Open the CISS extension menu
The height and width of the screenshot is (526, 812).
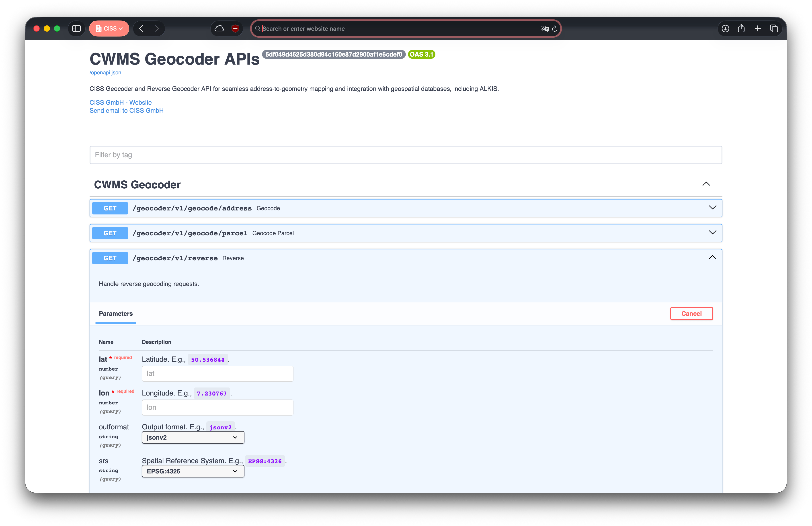click(109, 28)
